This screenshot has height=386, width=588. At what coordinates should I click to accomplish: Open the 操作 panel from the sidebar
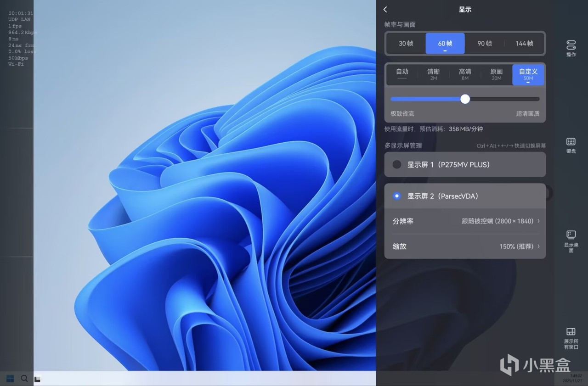pos(571,49)
